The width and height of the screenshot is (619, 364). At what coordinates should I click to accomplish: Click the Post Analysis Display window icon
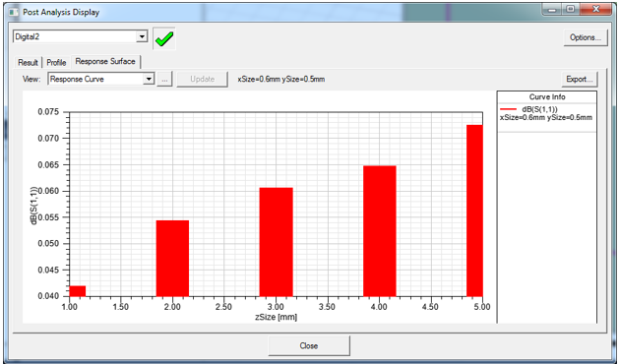click(14, 12)
